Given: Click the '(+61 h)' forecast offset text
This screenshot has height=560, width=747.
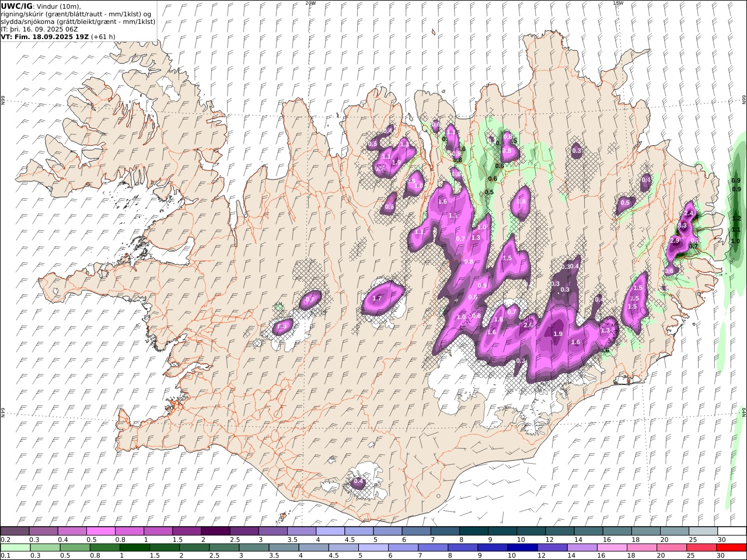Looking at the screenshot, I should (103, 37).
